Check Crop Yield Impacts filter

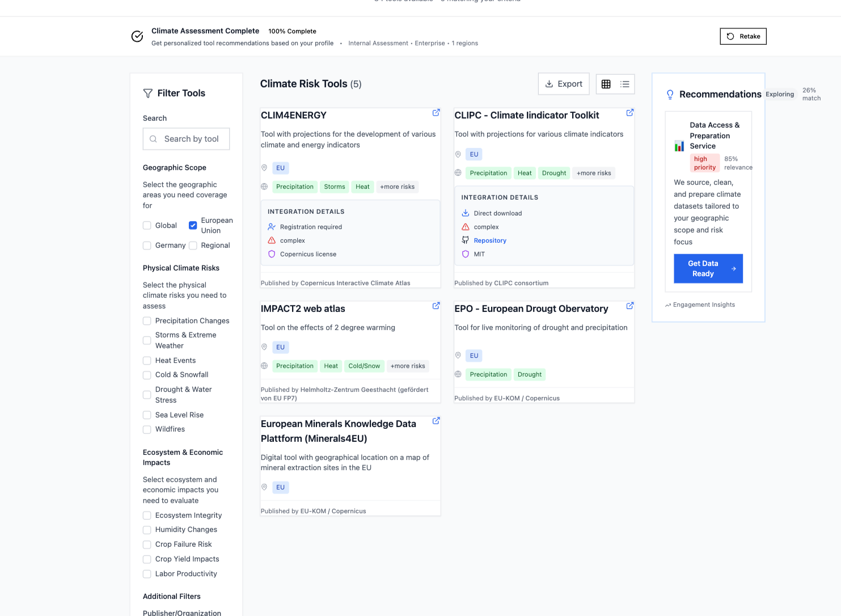click(x=147, y=559)
